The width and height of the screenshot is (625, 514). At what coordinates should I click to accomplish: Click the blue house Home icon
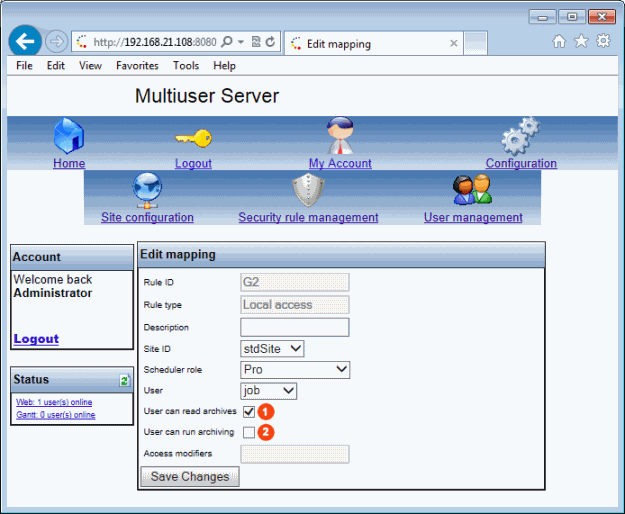[69, 135]
